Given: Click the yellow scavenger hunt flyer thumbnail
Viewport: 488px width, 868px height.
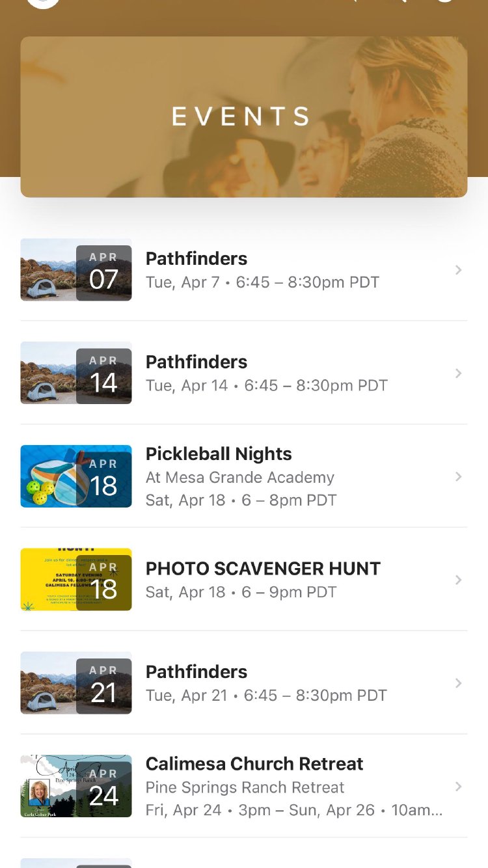Looking at the screenshot, I should (x=75, y=579).
